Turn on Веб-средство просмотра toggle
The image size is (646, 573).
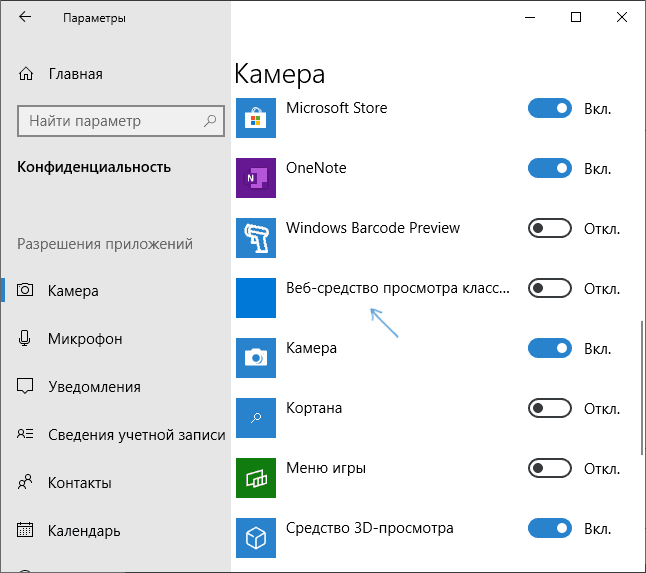(x=550, y=288)
